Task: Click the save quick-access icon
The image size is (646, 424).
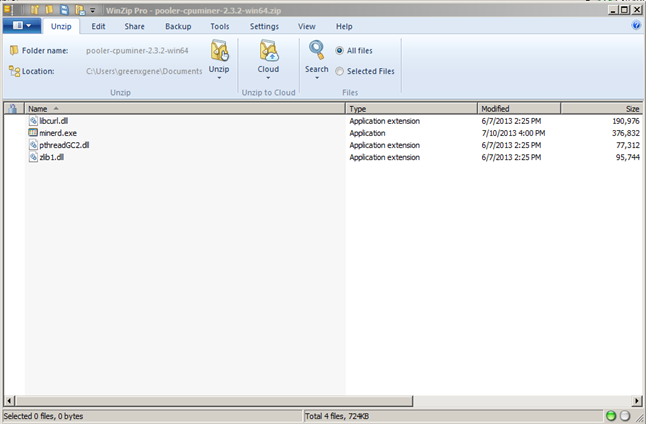Action: click(x=64, y=10)
